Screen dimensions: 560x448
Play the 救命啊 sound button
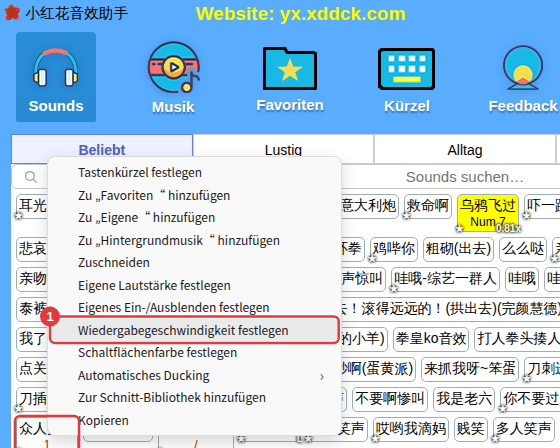(428, 206)
